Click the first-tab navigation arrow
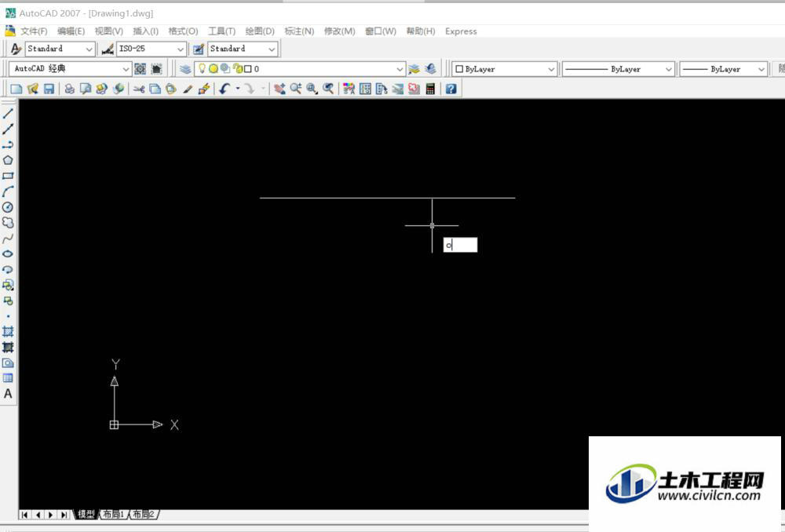The width and height of the screenshot is (785, 532). pos(24,515)
